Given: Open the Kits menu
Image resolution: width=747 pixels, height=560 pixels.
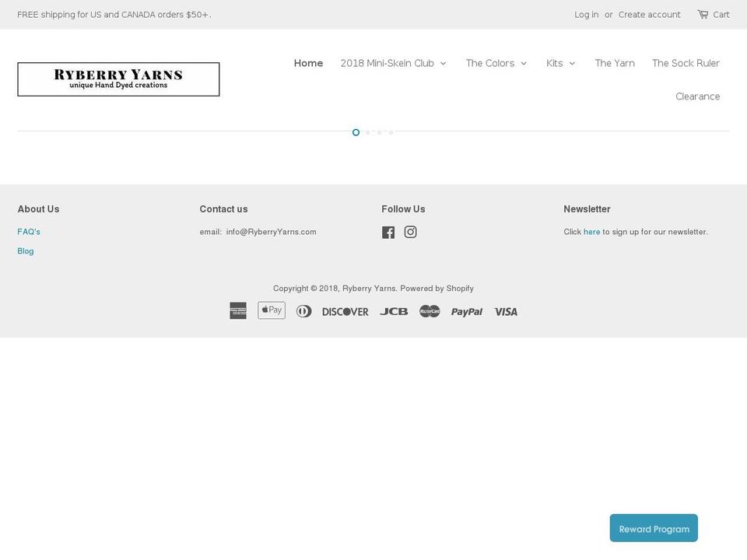Looking at the screenshot, I should [555, 63].
